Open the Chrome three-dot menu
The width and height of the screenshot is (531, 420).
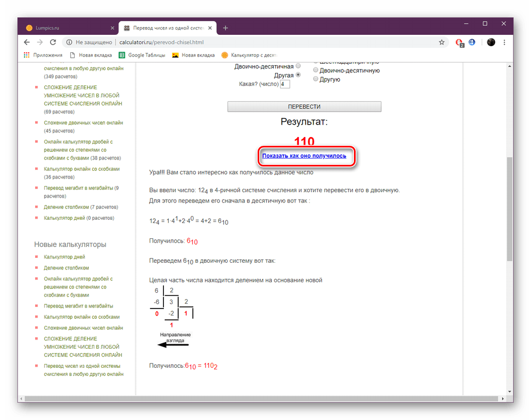tap(504, 42)
